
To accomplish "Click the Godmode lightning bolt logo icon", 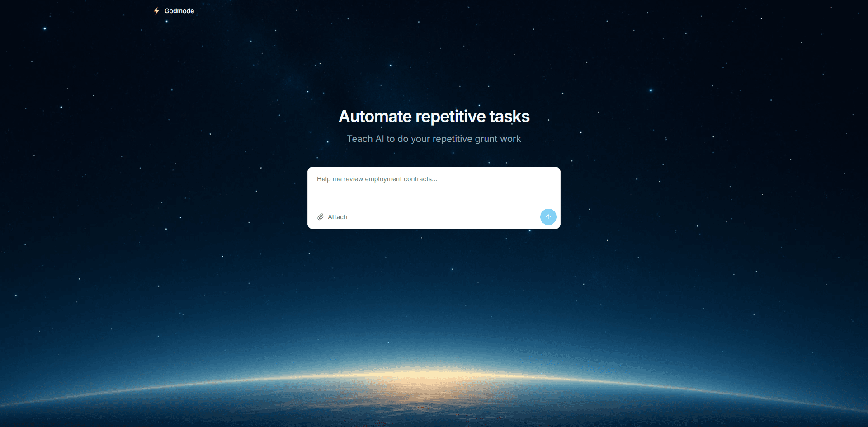I will pyautogui.click(x=156, y=11).
